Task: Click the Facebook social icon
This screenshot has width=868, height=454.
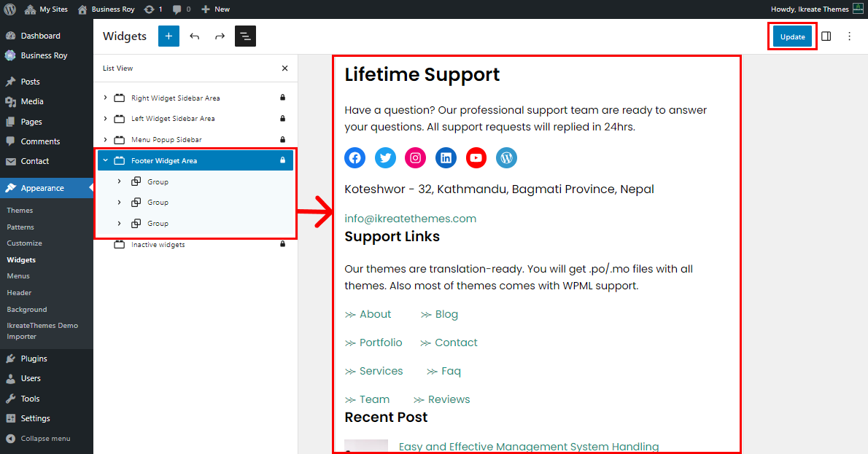Action: pyautogui.click(x=354, y=157)
